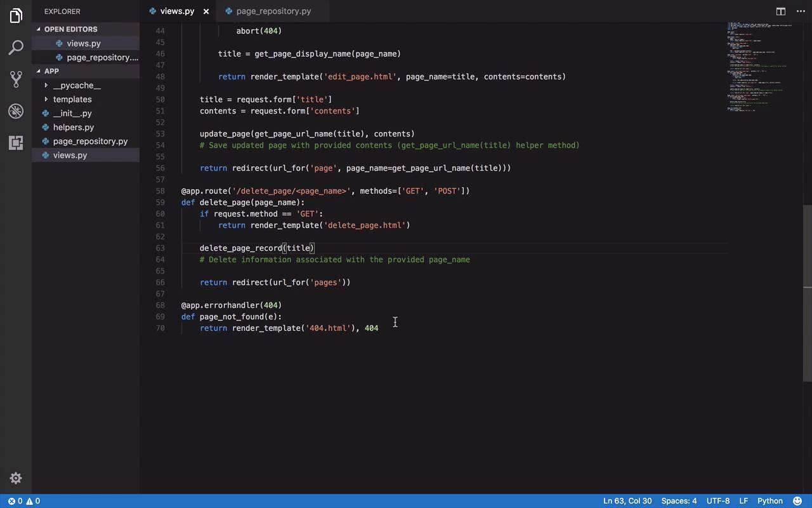The image size is (812, 508).
Task: Click the errors count in status bar
Action: pos(15,501)
